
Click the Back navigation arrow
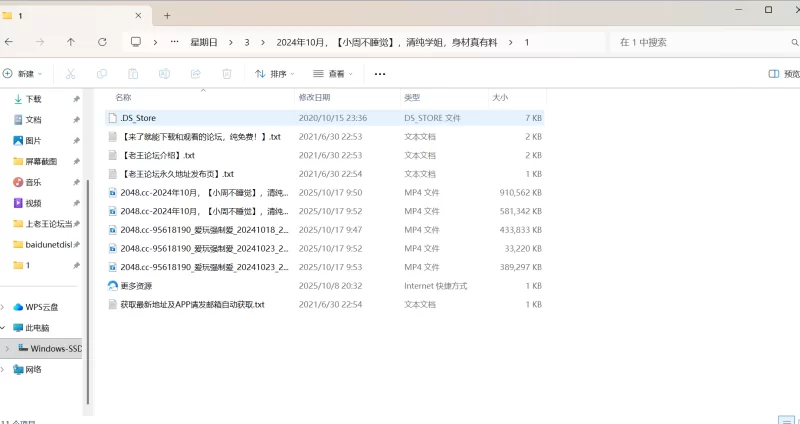[x=9, y=42]
